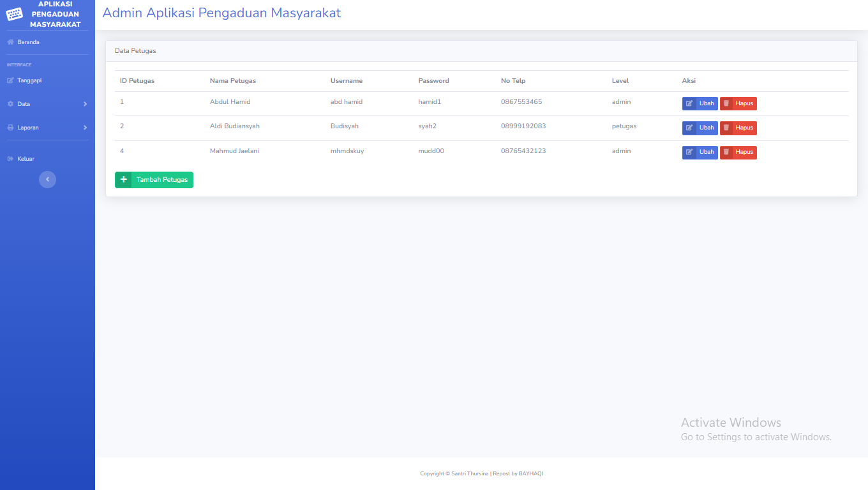Click level admin in Abdul Hamid row
The height and width of the screenshot is (490, 868).
click(622, 102)
